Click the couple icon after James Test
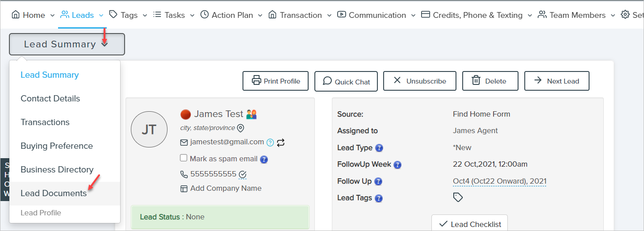644x231 pixels. pyautogui.click(x=252, y=114)
